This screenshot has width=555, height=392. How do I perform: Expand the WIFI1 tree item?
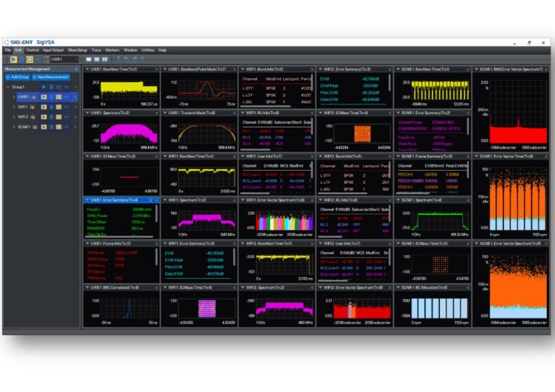point(14,107)
